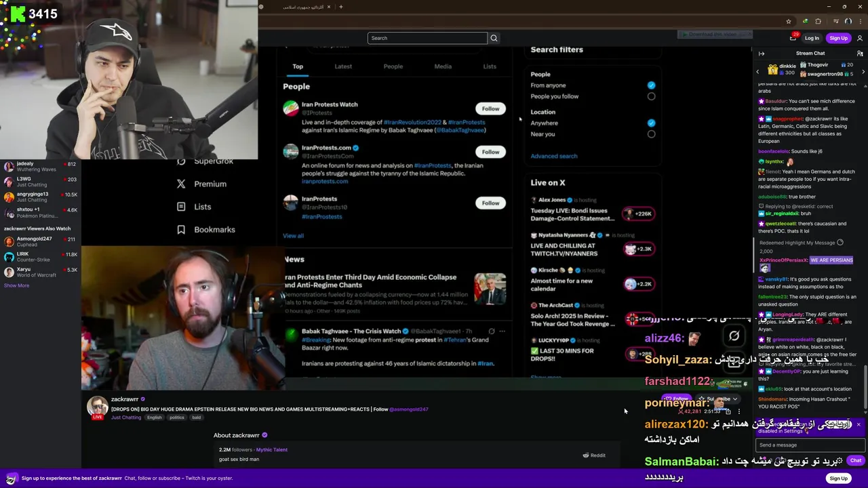Follow the IranProtests account
This screenshot has width=868, height=488.
click(x=490, y=203)
